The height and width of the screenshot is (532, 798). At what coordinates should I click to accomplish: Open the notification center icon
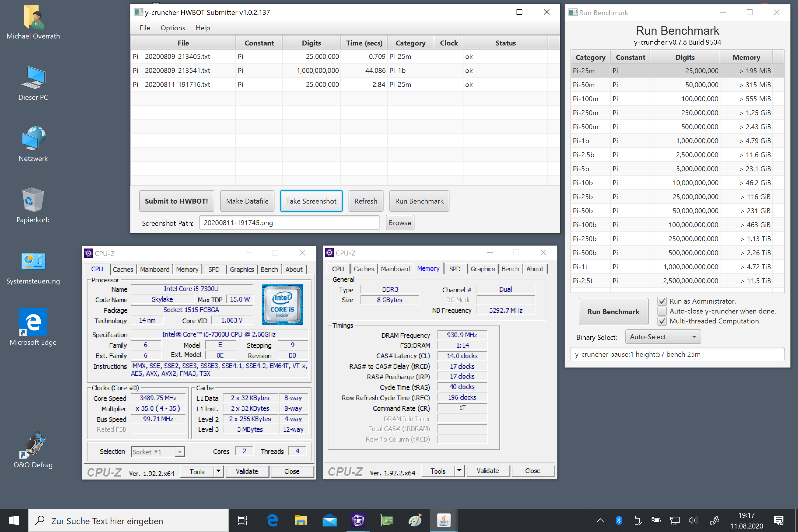pyautogui.click(x=779, y=520)
